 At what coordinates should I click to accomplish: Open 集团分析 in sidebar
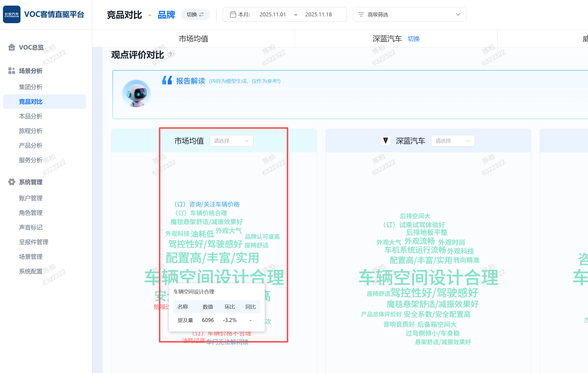pos(31,87)
